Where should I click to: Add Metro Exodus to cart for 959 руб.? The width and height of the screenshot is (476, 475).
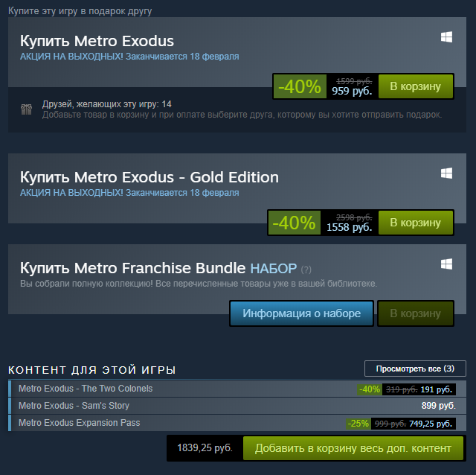tap(416, 86)
